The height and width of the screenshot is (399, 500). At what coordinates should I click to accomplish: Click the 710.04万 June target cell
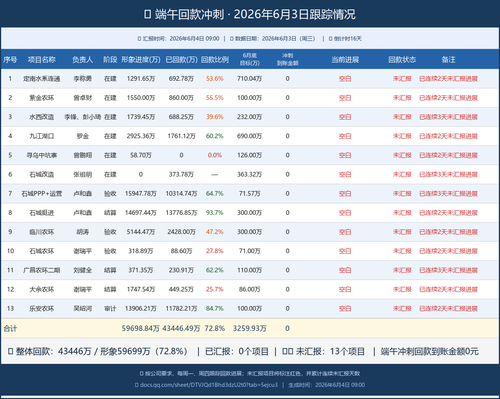coord(249,79)
